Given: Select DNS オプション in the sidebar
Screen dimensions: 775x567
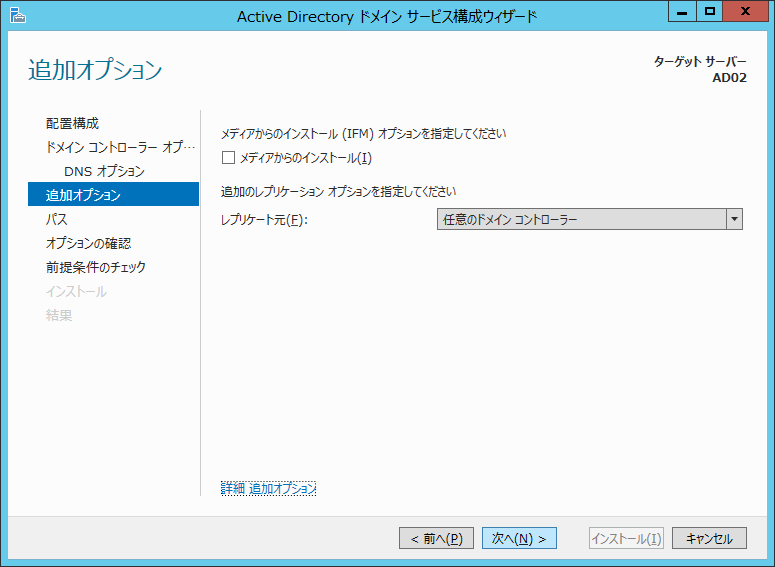Looking at the screenshot, I should (104, 171).
